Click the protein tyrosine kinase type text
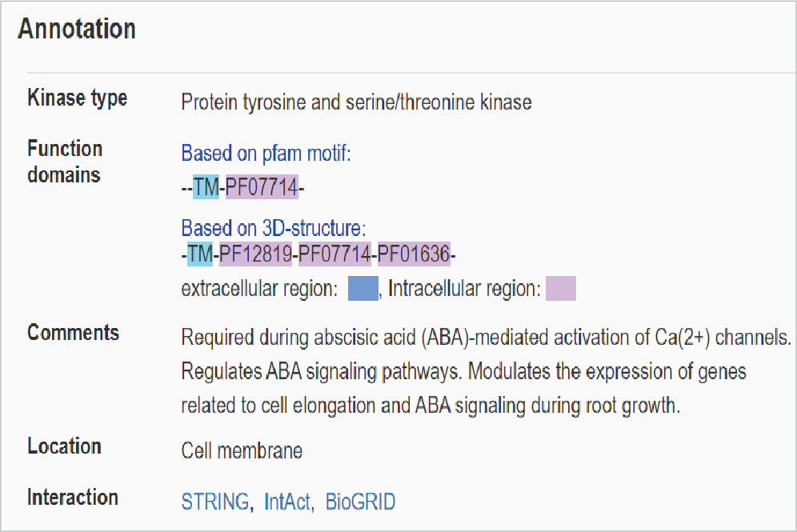797x532 pixels. 356,102
